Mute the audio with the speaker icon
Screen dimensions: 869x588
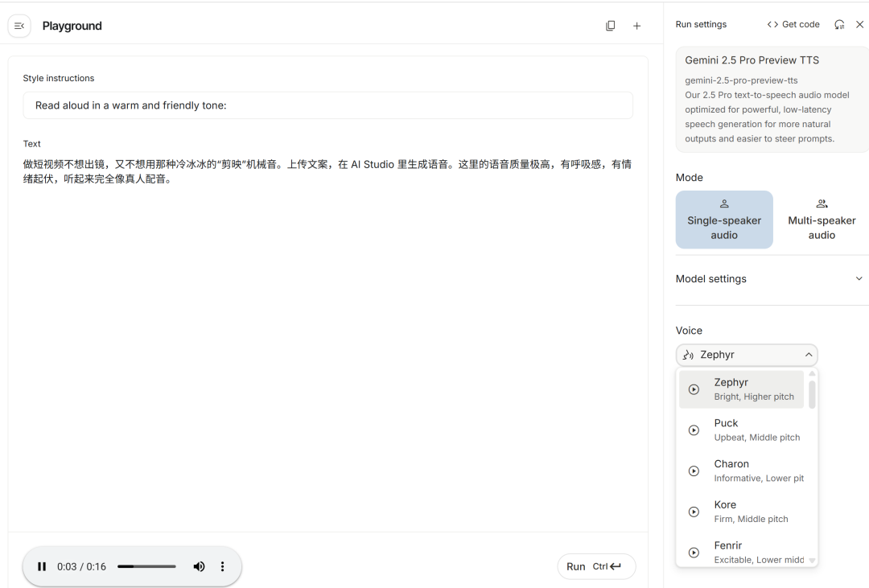199,566
